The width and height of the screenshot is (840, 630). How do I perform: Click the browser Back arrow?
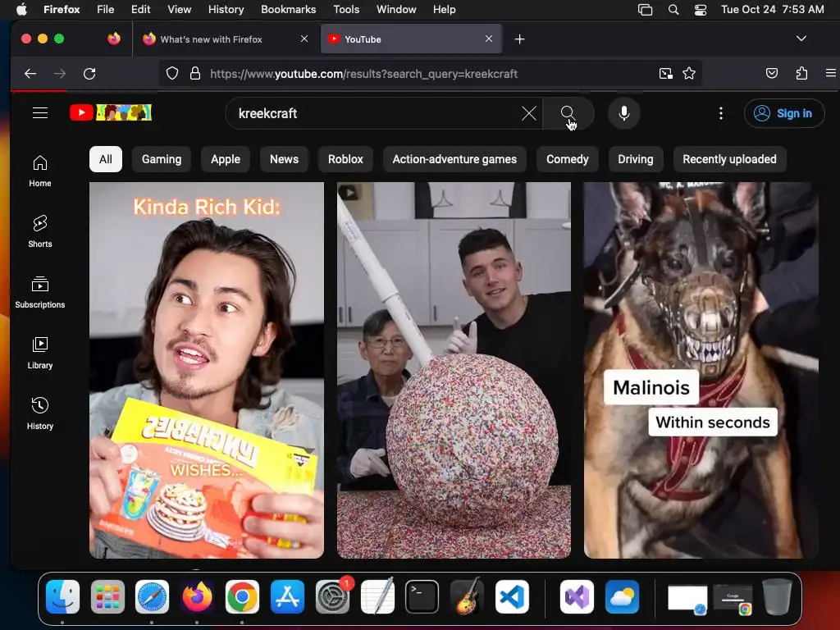(x=30, y=73)
